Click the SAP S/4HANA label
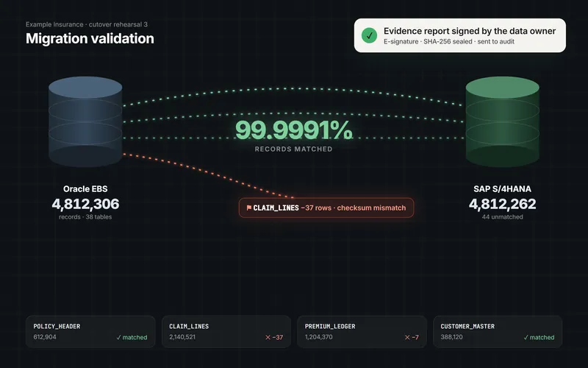This screenshot has width=588, height=368. (x=503, y=189)
